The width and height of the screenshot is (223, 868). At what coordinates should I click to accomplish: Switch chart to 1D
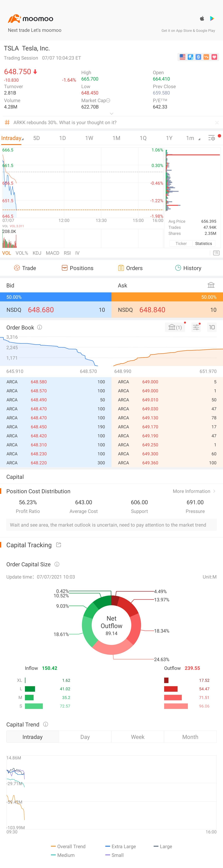63,138
